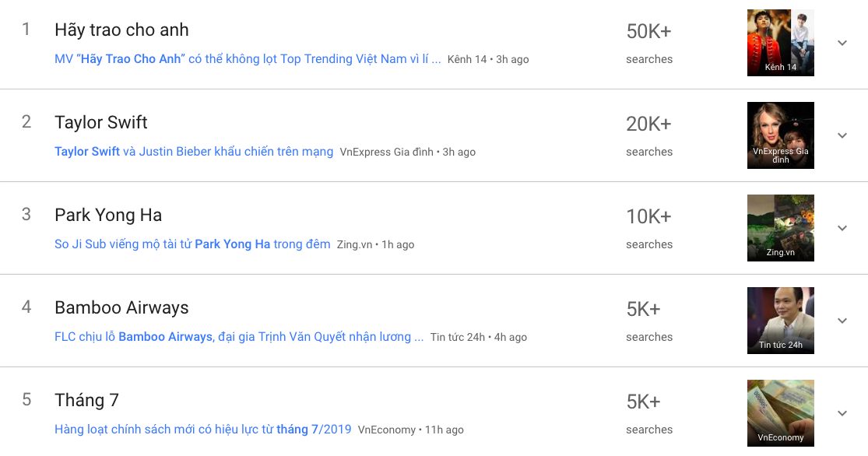This screenshot has height=456, width=868.
Task: Click the Hãy trao cho anh title
Action: pos(121,30)
